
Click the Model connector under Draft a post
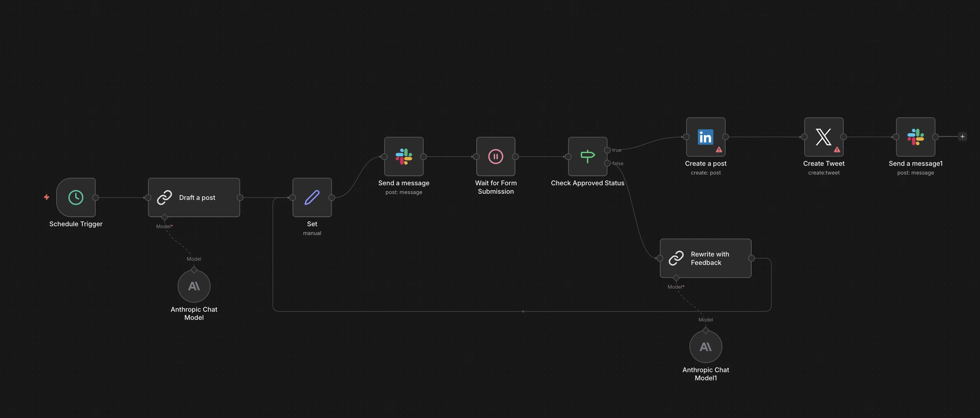pos(165,217)
